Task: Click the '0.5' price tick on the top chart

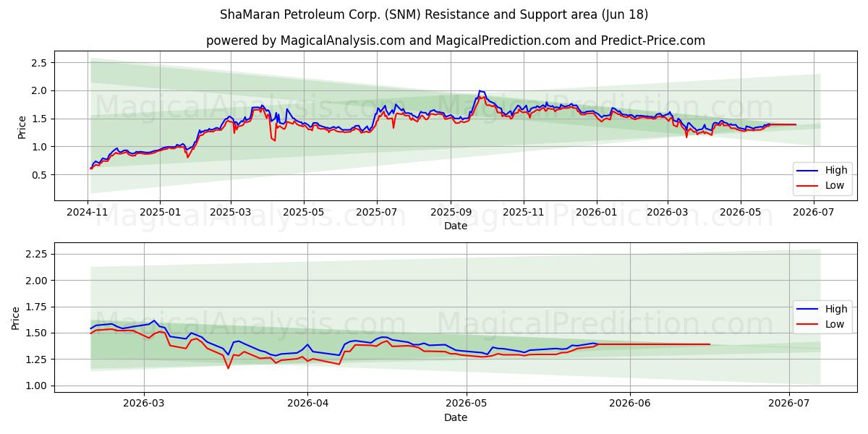Action: [x=40, y=175]
